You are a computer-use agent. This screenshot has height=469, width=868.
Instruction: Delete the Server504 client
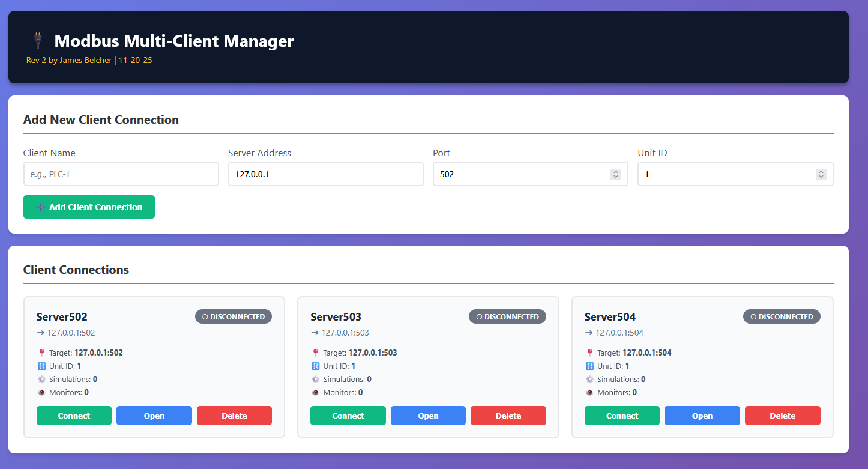pyautogui.click(x=783, y=416)
